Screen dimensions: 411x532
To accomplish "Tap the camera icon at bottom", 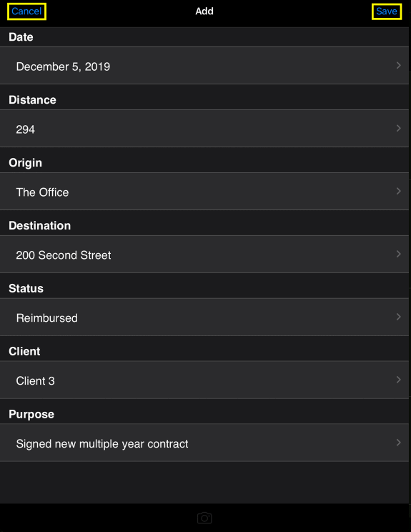I will pos(204,518).
